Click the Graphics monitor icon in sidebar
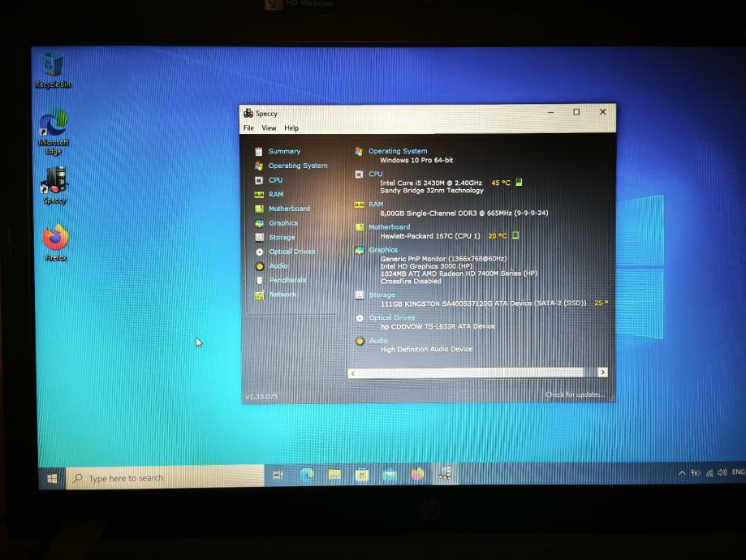This screenshot has height=560, width=746. point(259,223)
